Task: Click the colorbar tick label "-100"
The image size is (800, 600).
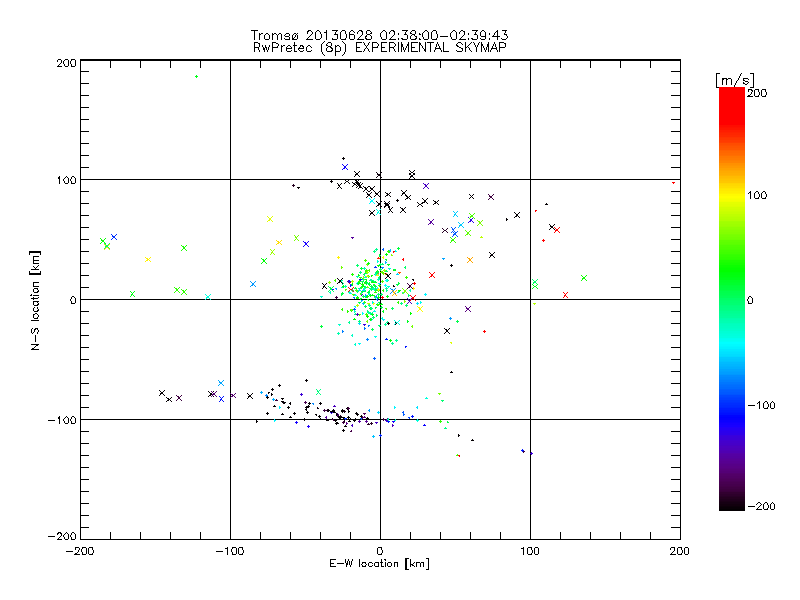Action: [x=761, y=406]
